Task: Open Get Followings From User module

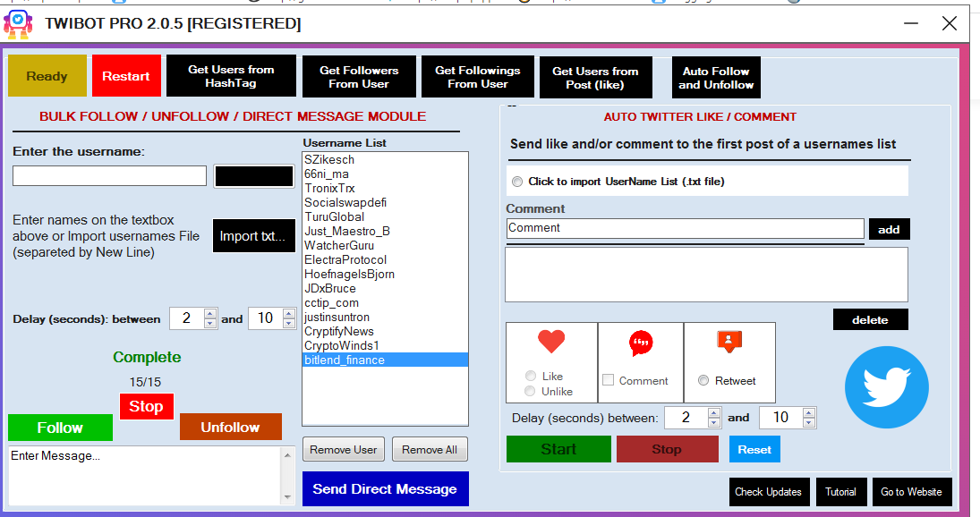Action: click(x=478, y=77)
